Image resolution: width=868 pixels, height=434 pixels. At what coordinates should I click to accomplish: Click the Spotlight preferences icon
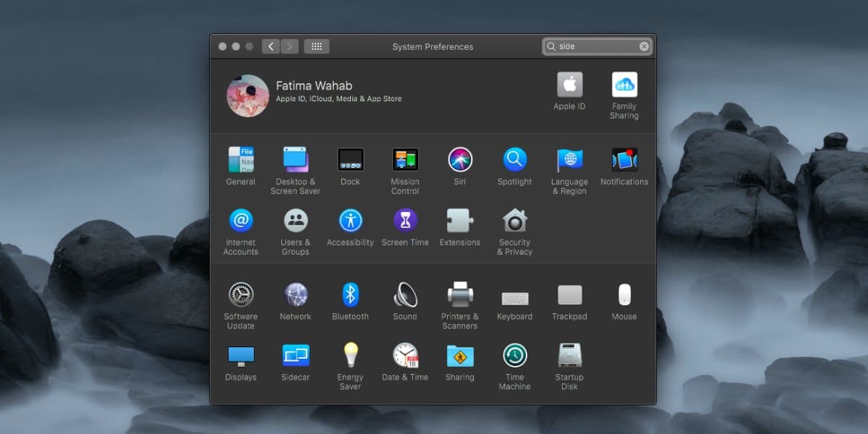(x=514, y=158)
